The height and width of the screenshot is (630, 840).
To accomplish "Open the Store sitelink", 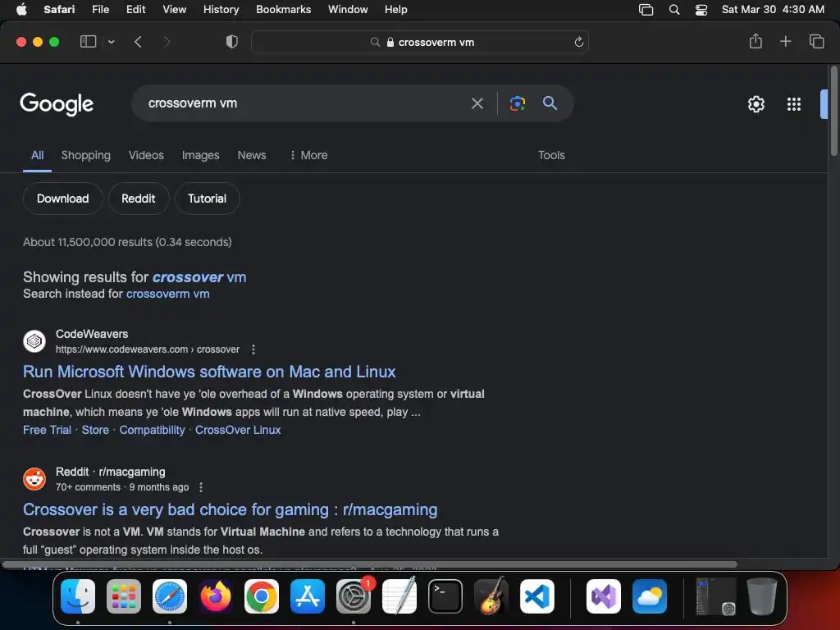I will [x=95, y=430].
